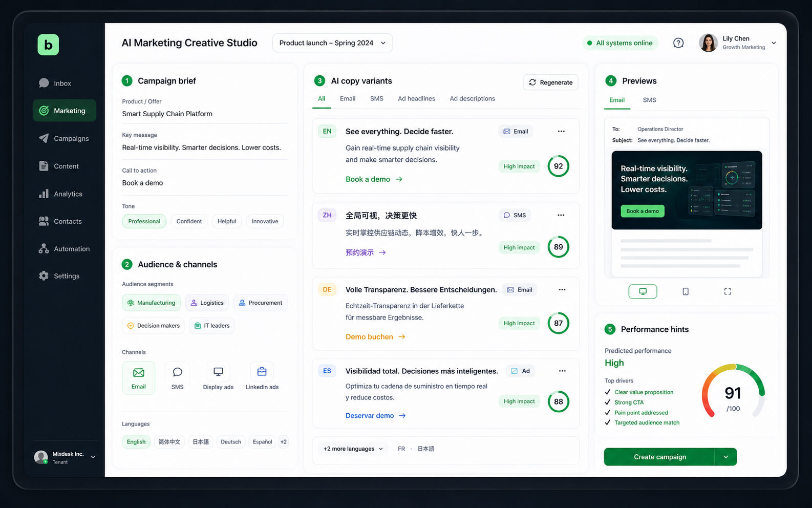812x508 pixels.
Task: Toggle the Procurement audience segment
Action: coord(261,303)
